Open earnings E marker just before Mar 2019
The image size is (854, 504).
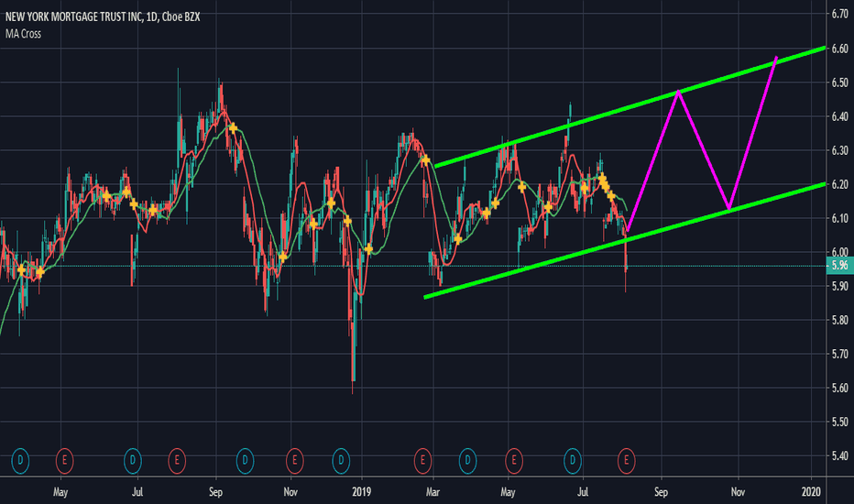pyautogui.click(x=422, y=461)
